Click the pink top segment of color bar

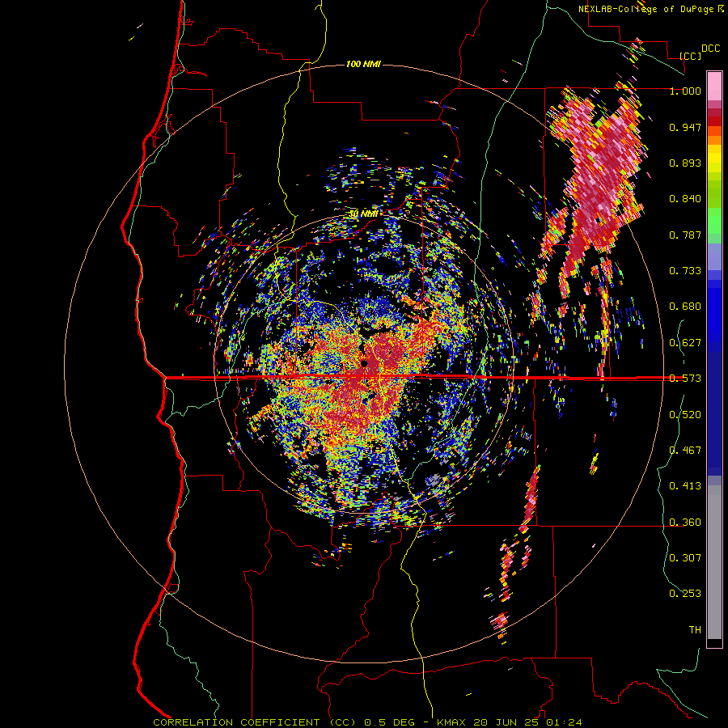click(714, 87)
